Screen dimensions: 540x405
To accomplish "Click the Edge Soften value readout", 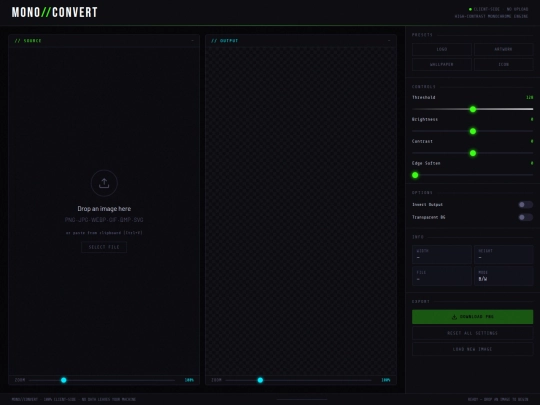I will click(532, 163).
